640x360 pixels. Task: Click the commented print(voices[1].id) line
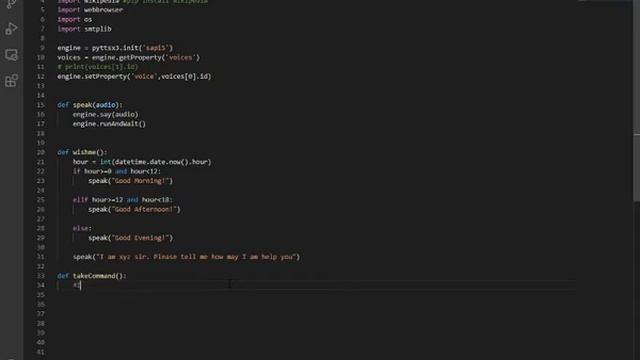pos(98,67)
